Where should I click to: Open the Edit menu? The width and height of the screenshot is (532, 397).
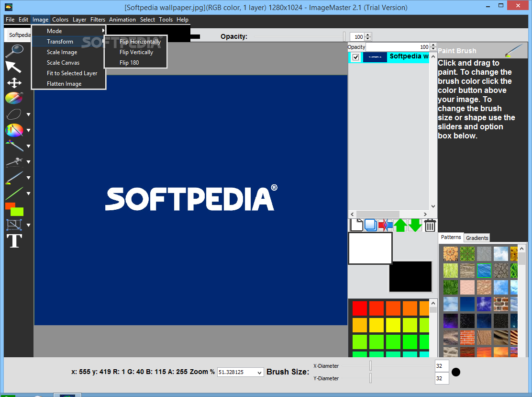click(x=23, y=20)
